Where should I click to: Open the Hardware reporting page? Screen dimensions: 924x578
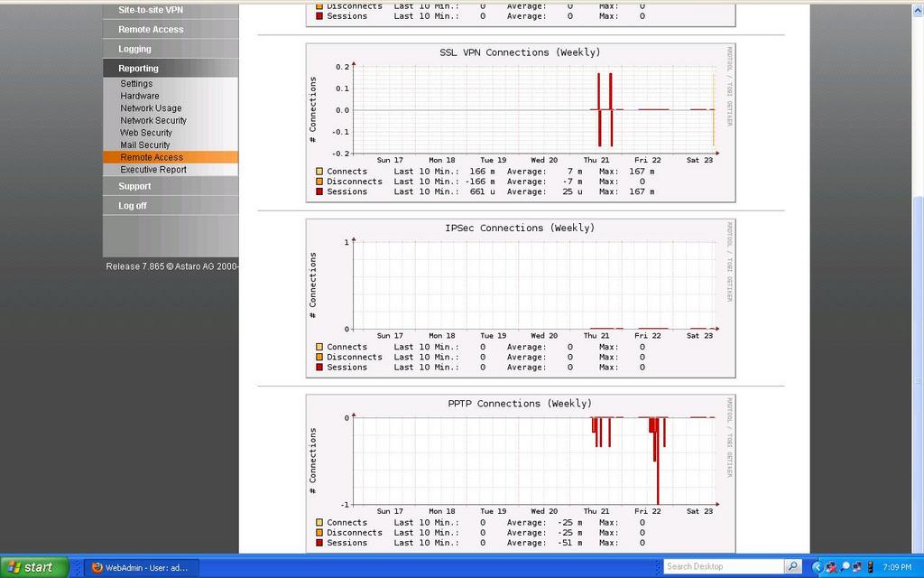pos(140,96)
